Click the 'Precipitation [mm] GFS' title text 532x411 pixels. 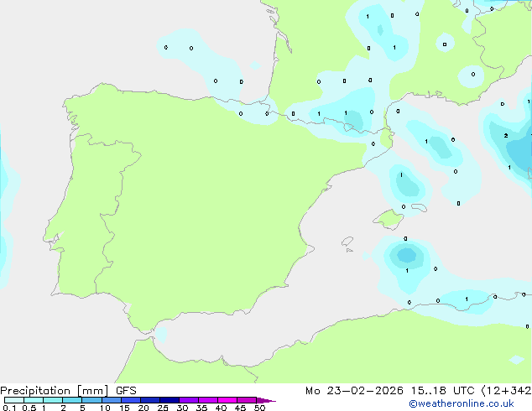pyautogui.click(x=68, y=391)
